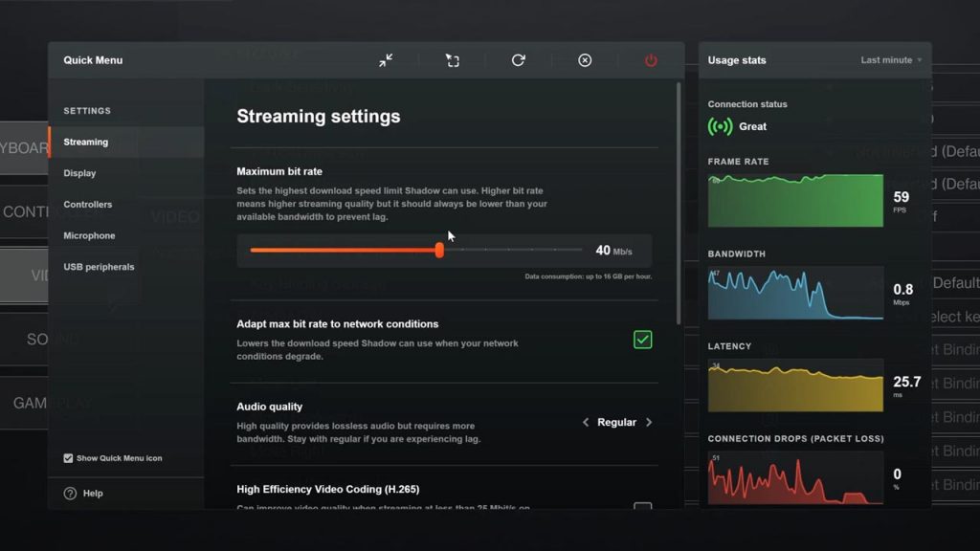Click the circled X icon in toolbar

coord(585,60)
